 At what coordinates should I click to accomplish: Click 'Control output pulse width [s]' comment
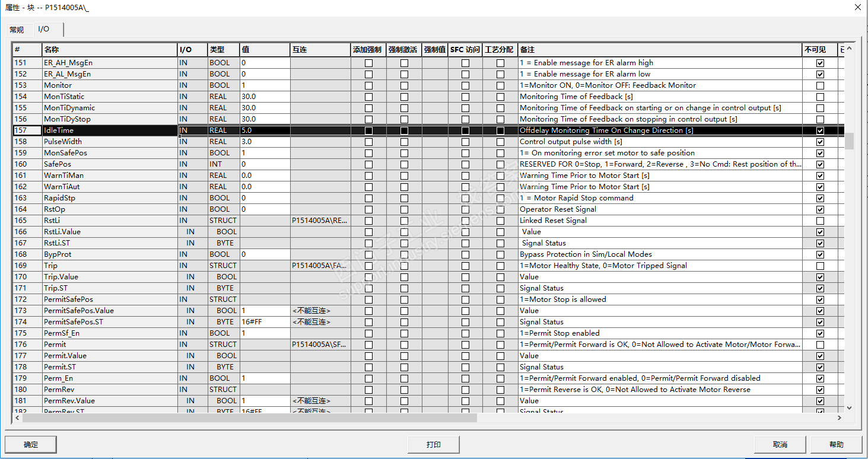coord(571,142)
